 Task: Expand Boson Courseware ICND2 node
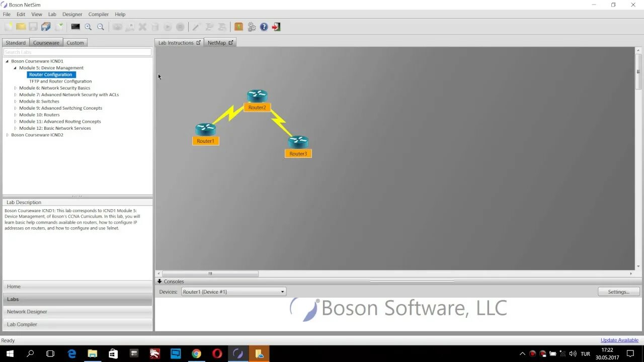pos(7,135)
